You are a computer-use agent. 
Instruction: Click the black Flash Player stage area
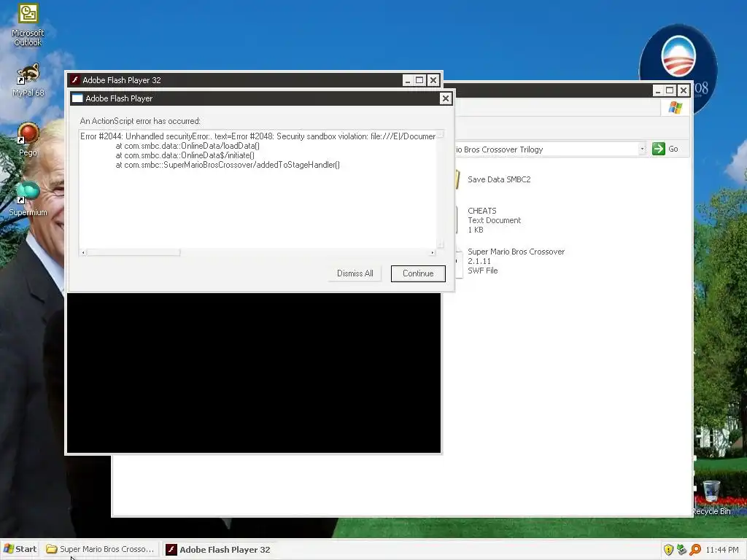(x=253, y=373)
